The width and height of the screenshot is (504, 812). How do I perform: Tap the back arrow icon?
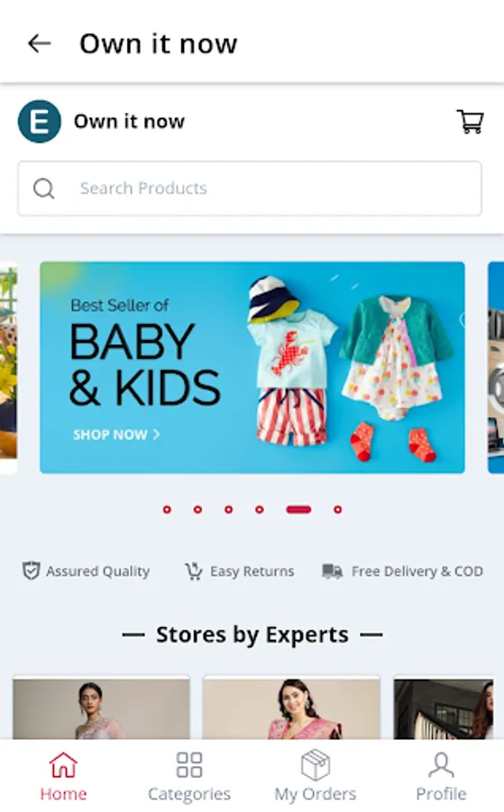pyautogui.click(x=40, y=43)
